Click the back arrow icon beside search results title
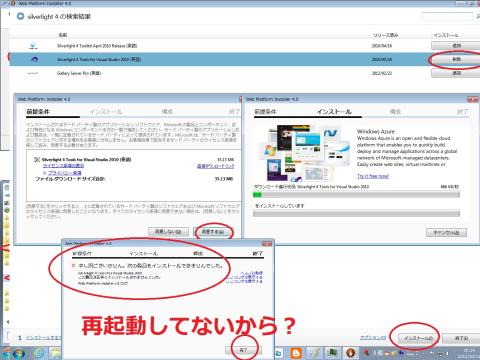 (20, 16)
